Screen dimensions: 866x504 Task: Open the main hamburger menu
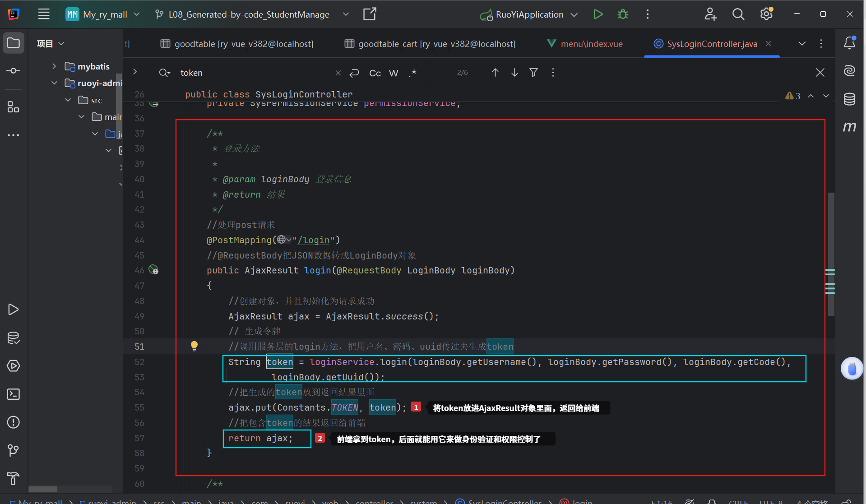click(44, 14)
